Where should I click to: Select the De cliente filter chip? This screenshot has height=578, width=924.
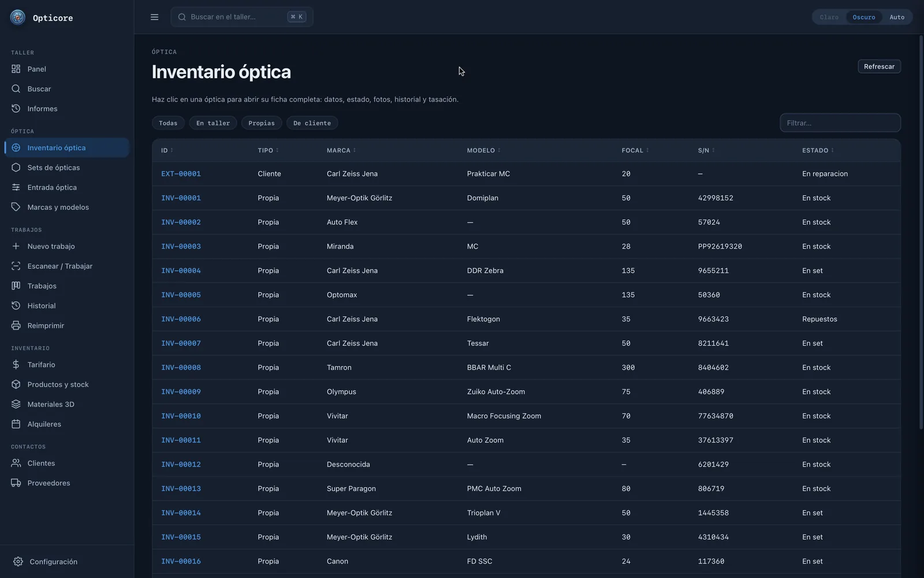(312, 123)
